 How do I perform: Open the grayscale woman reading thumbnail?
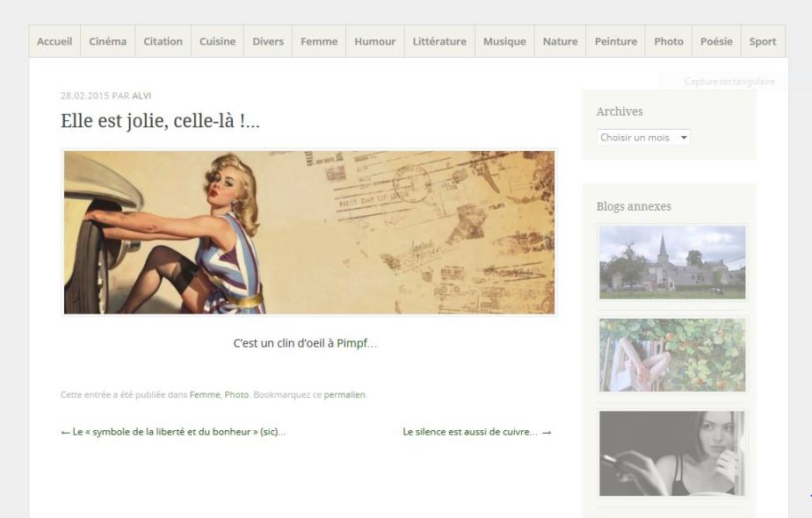pyautogui.click(x=672, y=453)
